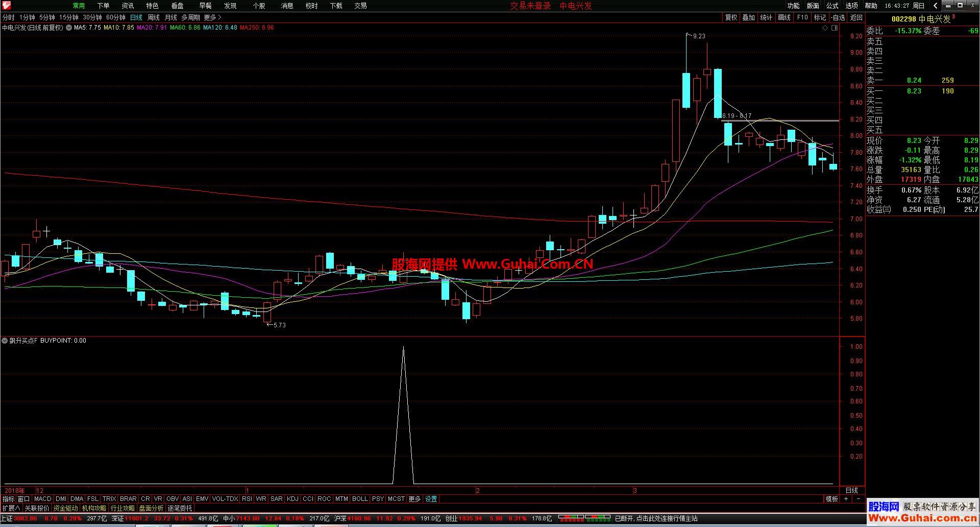Click the red app logo icon

pyautogui.click(x=8, y=5)
